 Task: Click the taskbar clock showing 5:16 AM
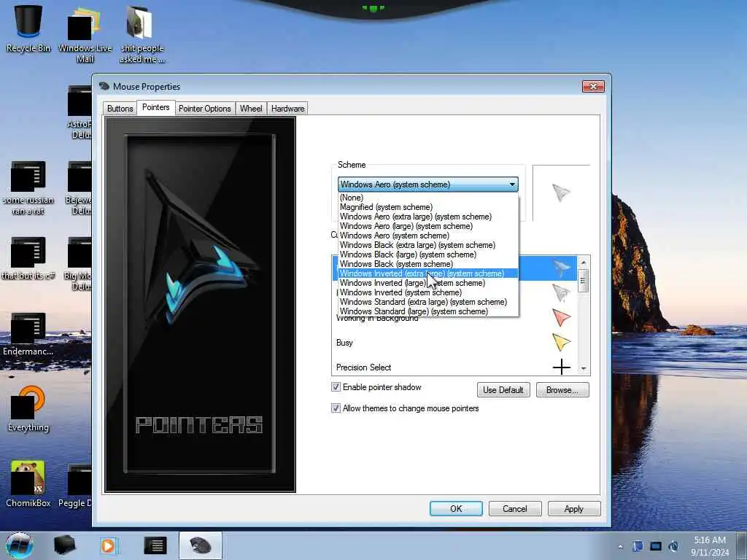click(x=710, y=546)
